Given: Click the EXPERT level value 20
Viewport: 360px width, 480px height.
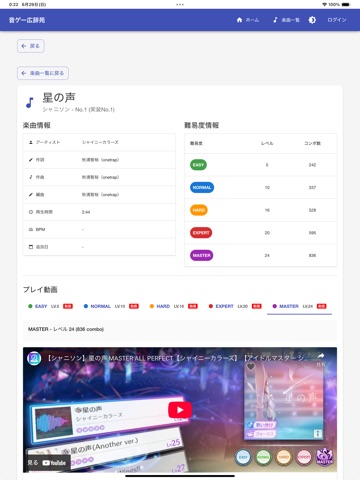Looking at the screenshot, I should 267,233.
